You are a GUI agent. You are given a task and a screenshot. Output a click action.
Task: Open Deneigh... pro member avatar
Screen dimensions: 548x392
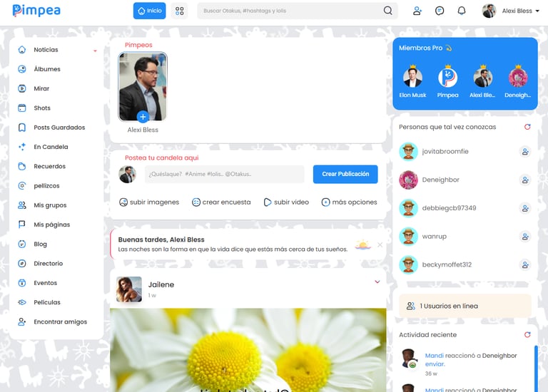click(x=518, y=77)
